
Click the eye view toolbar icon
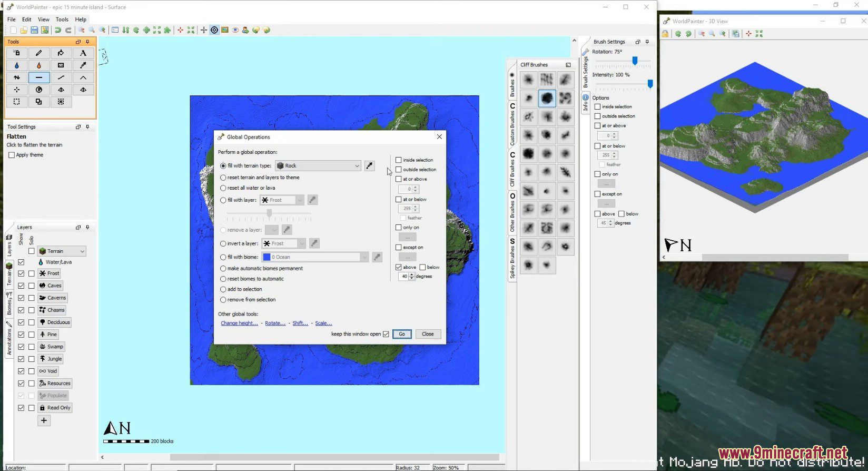point(235,30)
